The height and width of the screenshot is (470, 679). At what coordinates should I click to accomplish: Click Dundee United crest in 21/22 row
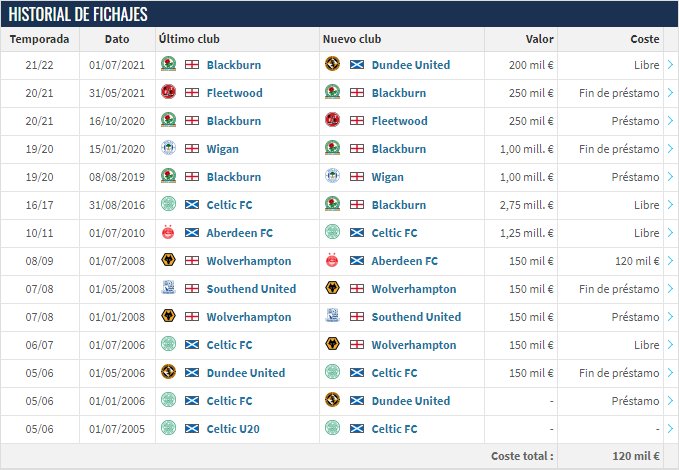333,65
